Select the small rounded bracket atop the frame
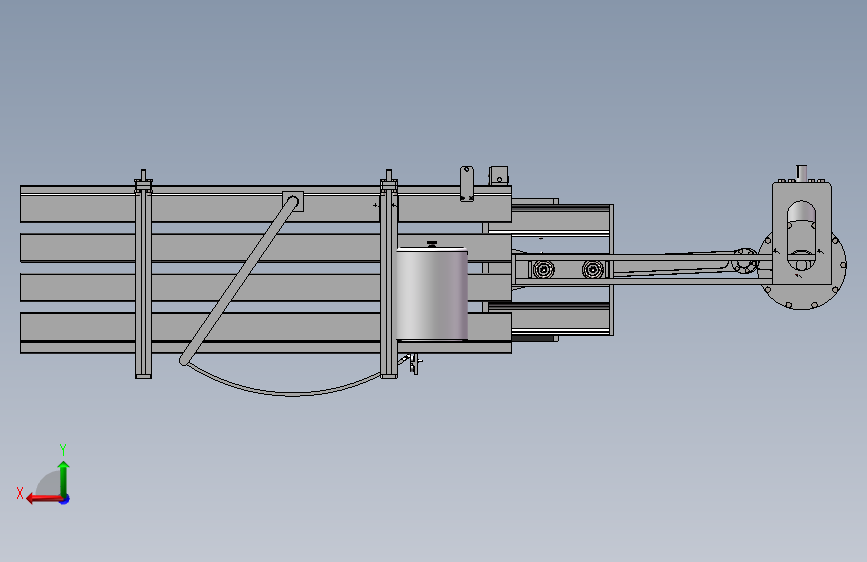This screenshot has height=562, width=867. pos(467,184)
